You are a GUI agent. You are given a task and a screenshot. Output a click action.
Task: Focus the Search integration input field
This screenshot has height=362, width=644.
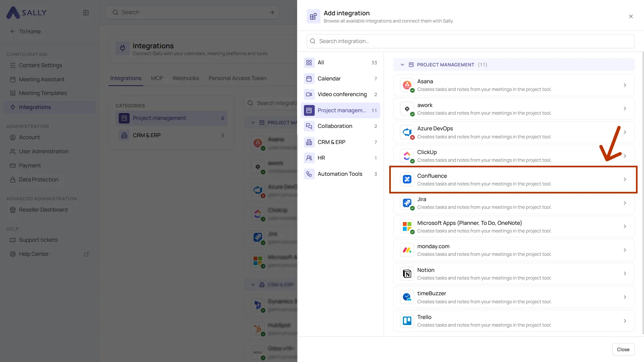471,41
